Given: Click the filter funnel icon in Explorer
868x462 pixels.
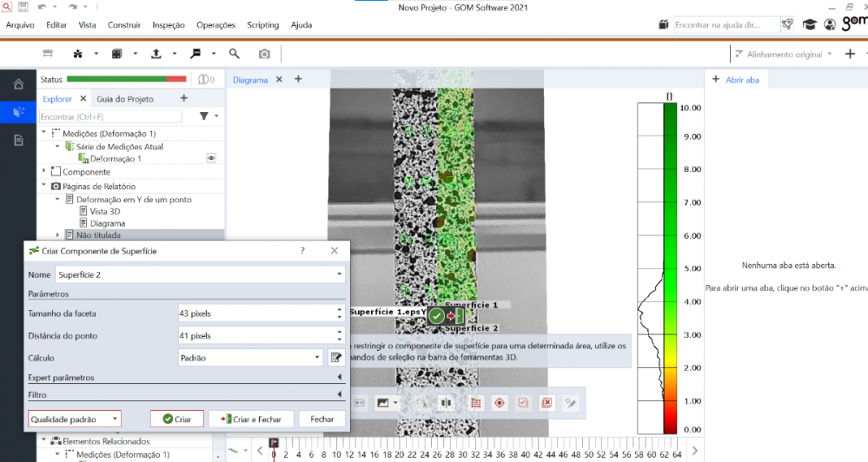Looking at the screenshot, I should (204, 116).
